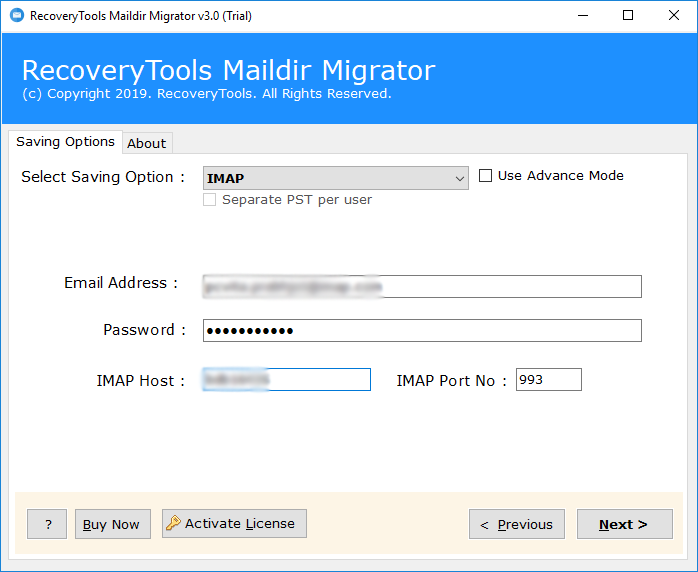This screenshot has height=572, width=698.
Task: Click the RecoveryTools app icon in title bar
Action: coord(17,16)
